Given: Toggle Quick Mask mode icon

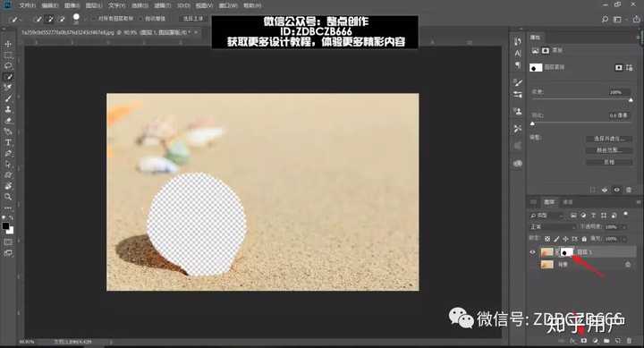Looking at the screenshot, I should pos(8,242).
